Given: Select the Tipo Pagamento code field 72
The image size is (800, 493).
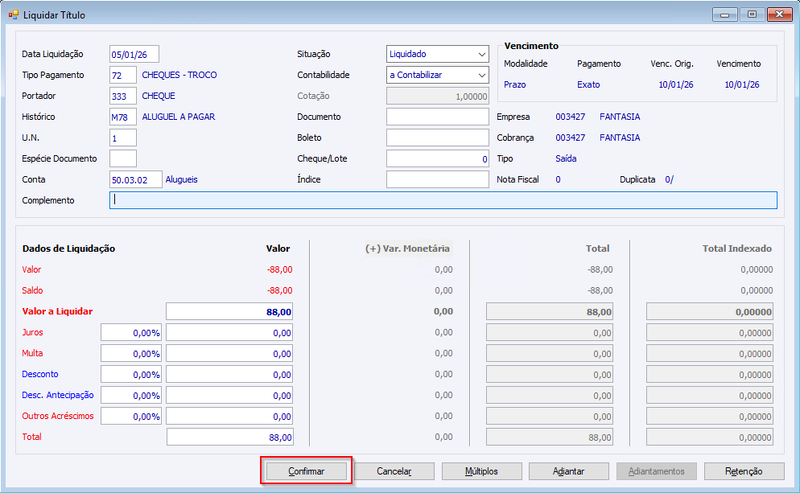Looking at the screenshot, I should tap(123, 75).
